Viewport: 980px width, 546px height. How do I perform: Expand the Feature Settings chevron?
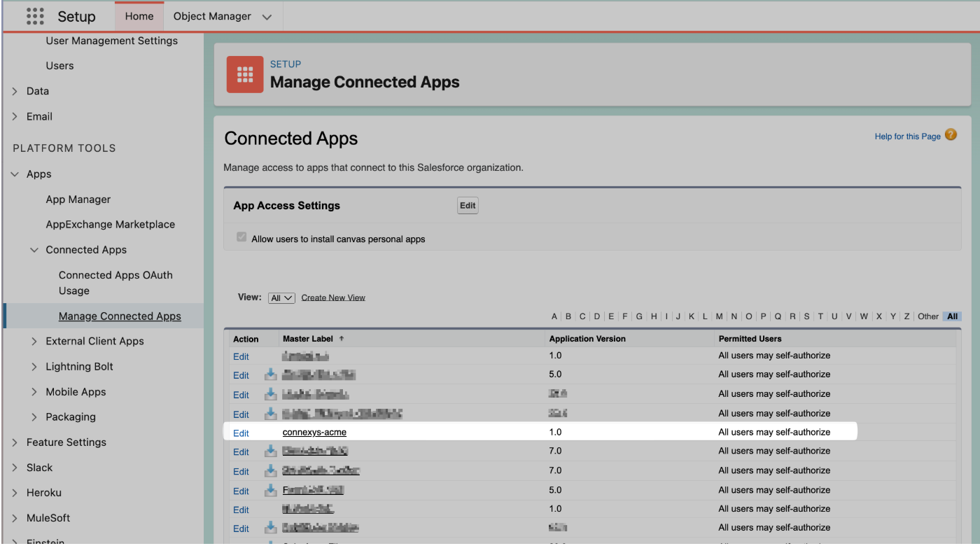(15, 442)
